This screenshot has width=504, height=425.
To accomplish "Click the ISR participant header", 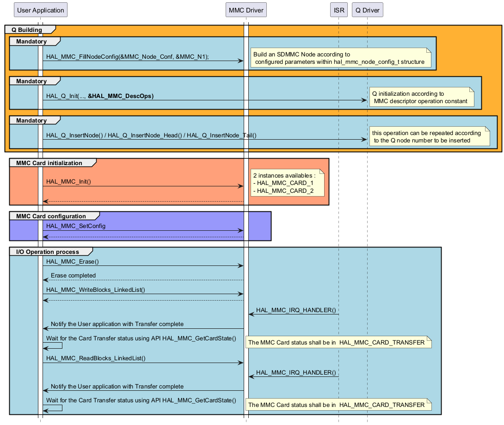I will pyautogui.click(x=338, y=10).
